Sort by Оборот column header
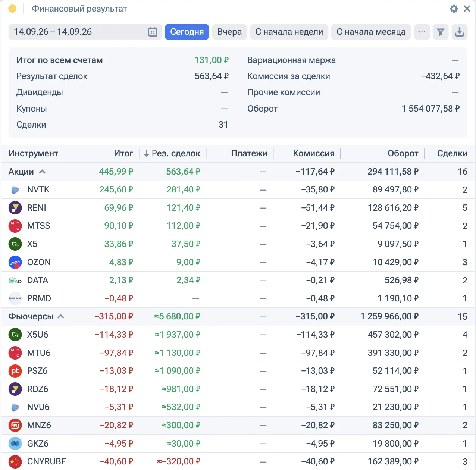This screenshot has height=470, width=476. click(x=403, y=153)
